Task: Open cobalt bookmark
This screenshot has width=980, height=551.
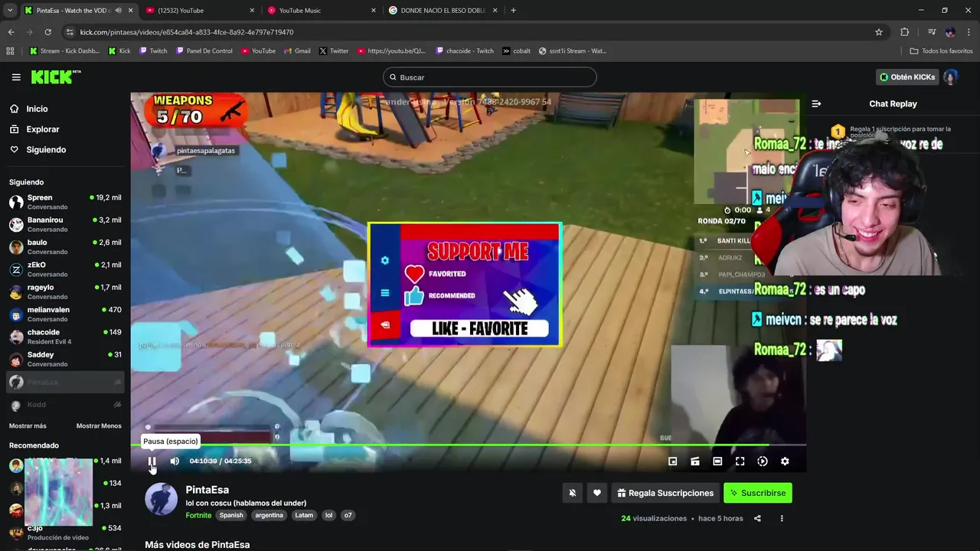Action: click(x=517, y=51)
